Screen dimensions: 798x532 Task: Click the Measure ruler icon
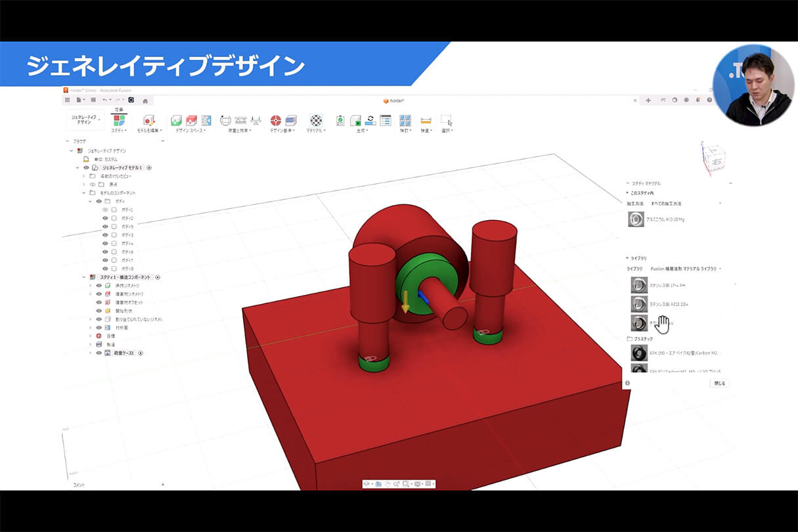point(426,120)
